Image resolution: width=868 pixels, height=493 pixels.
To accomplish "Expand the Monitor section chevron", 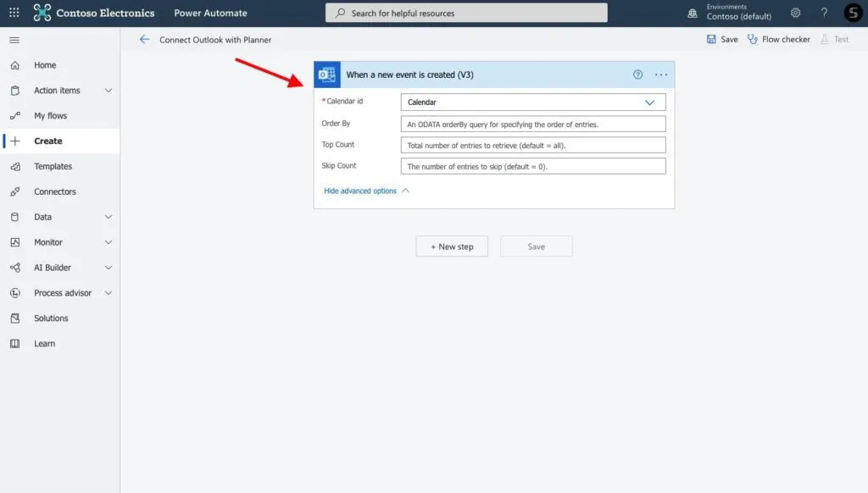I will point(108,242).
